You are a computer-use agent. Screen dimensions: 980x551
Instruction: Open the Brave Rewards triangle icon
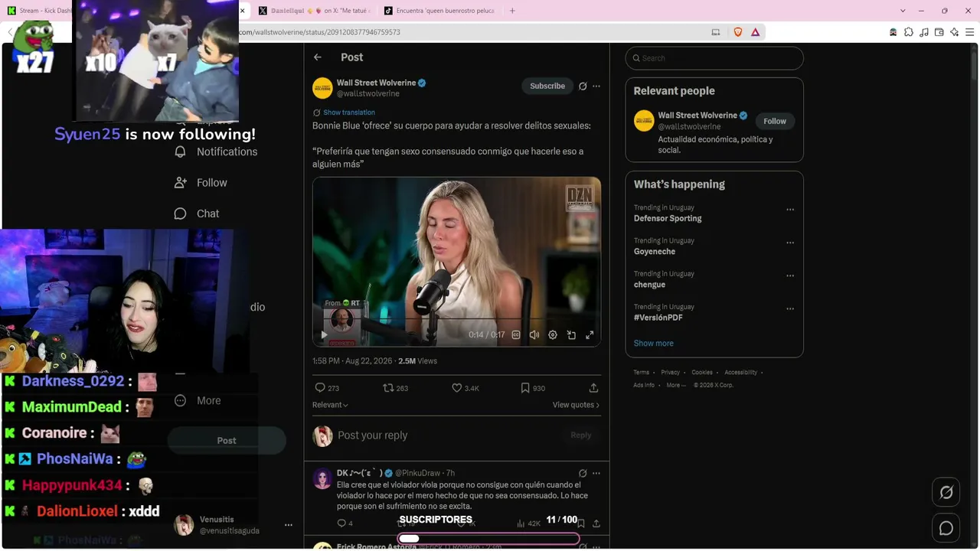[756, 32]
